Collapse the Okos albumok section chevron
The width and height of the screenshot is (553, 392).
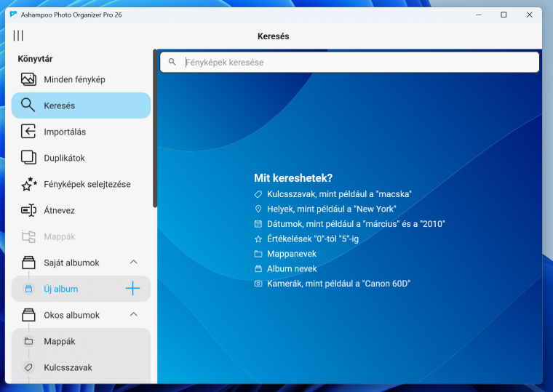(133, 315)
